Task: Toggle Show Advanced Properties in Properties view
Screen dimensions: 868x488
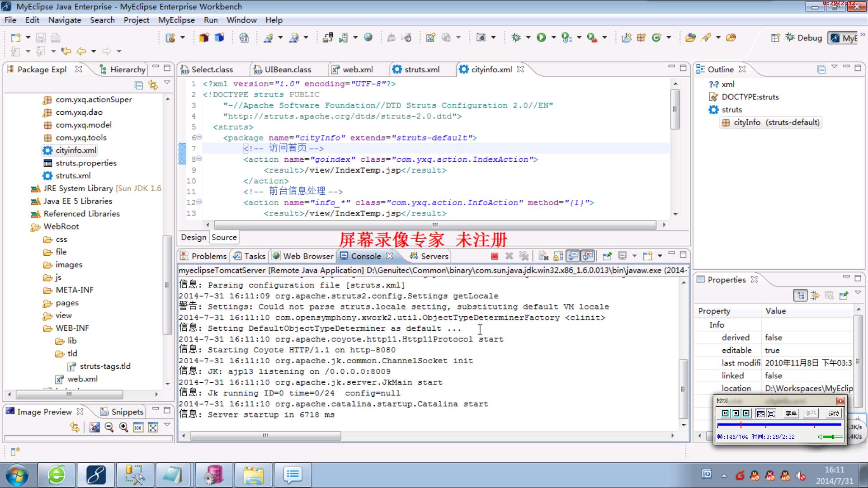Action: click(x=815, y=296)
